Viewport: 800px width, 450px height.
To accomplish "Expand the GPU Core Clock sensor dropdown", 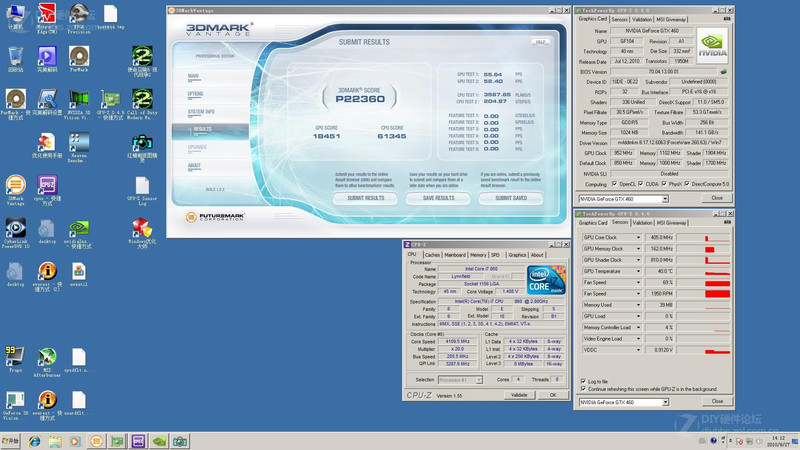I will pyautogui.click(x=640, y=237).
